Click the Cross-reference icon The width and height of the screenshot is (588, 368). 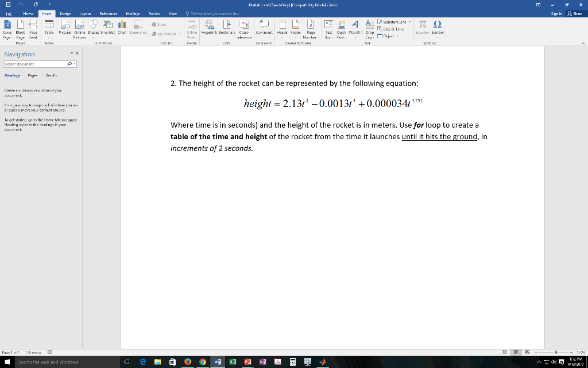pyautogui.click(x=244, y=29)
